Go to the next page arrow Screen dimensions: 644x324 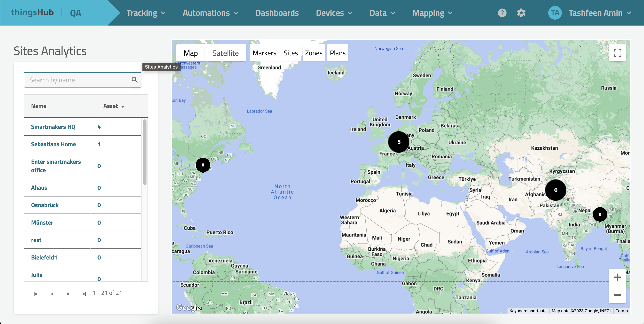pos(68,294)
